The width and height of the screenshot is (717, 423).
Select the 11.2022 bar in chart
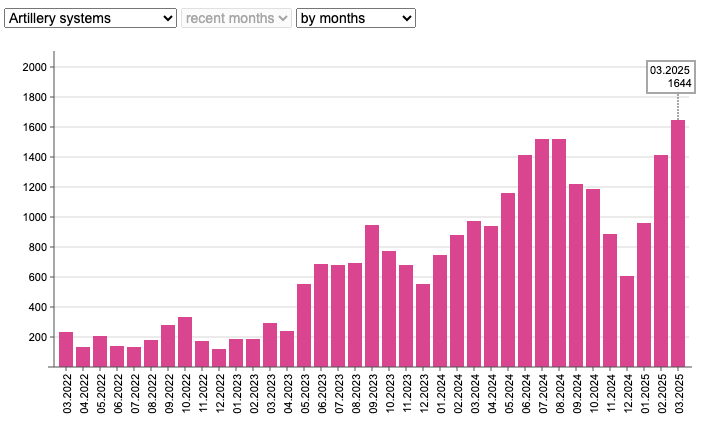202,354
